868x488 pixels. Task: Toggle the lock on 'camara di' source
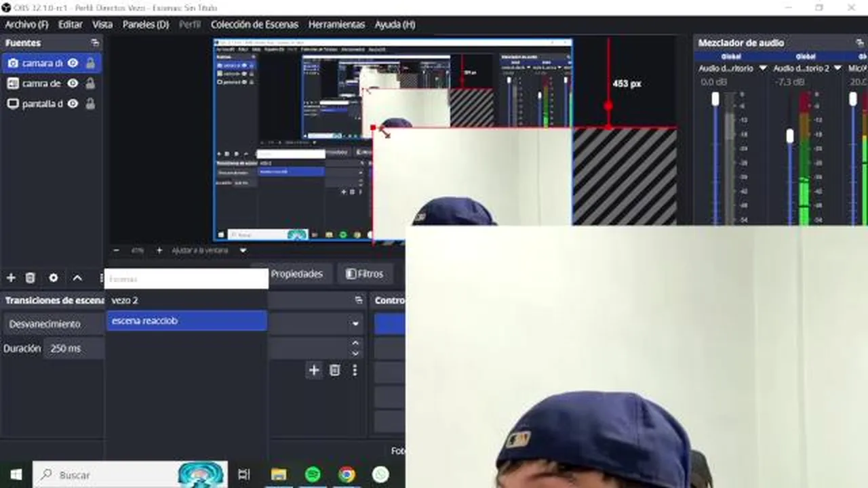[90, 63]
